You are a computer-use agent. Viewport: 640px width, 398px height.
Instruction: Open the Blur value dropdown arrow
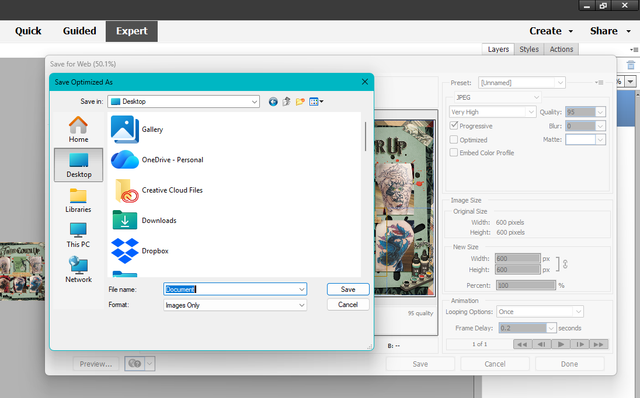(600, 126)
